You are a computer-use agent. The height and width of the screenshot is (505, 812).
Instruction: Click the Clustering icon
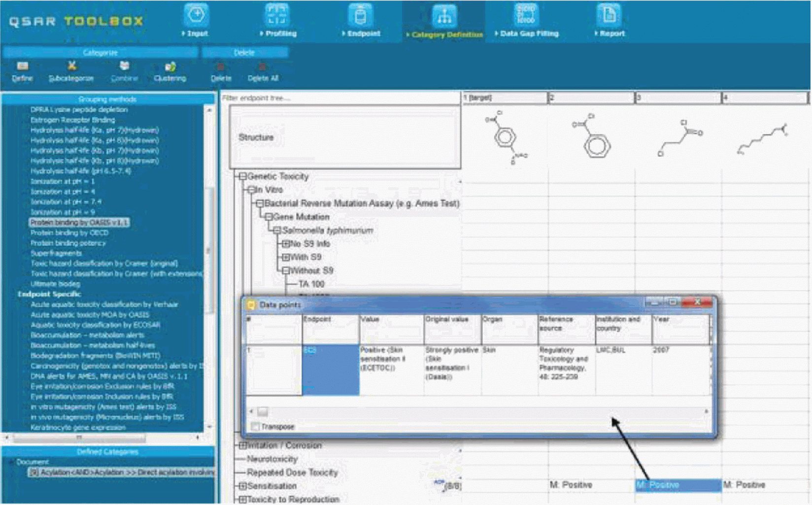coord(170,67)
